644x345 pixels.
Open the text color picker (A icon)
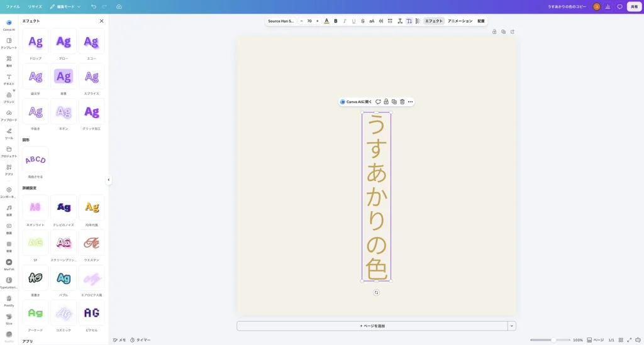tap(326, 21)
